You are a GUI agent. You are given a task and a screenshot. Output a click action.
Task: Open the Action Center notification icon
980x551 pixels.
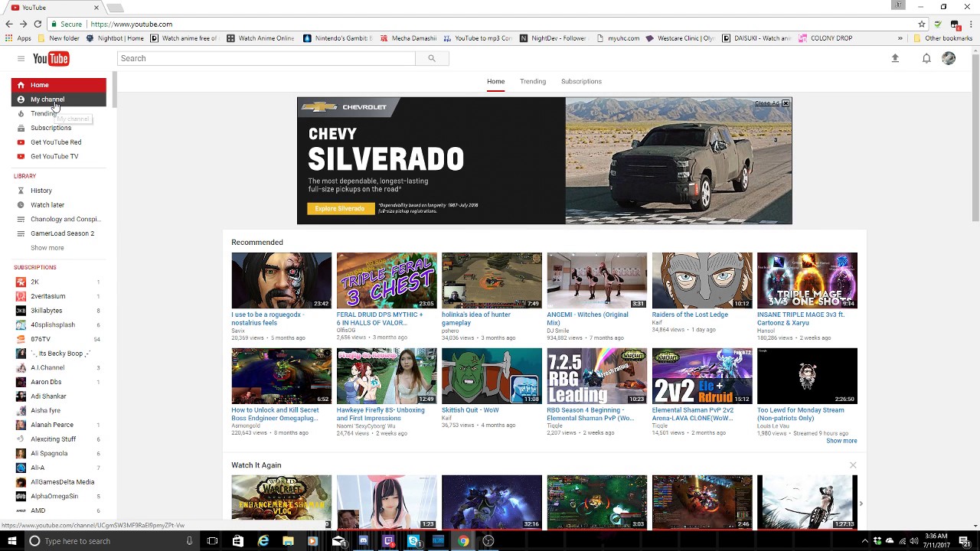point(965,541)
